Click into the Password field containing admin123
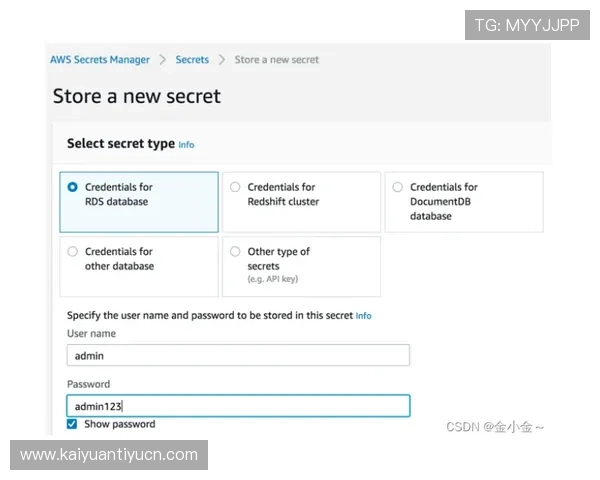The height and width of the screenshot is (480, 600). [238, 406]
